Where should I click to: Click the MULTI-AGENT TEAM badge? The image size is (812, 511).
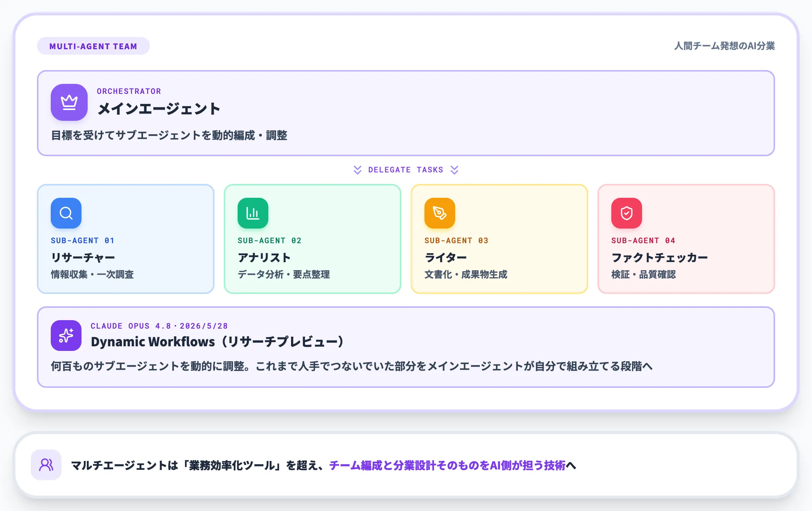pos(93,46)
